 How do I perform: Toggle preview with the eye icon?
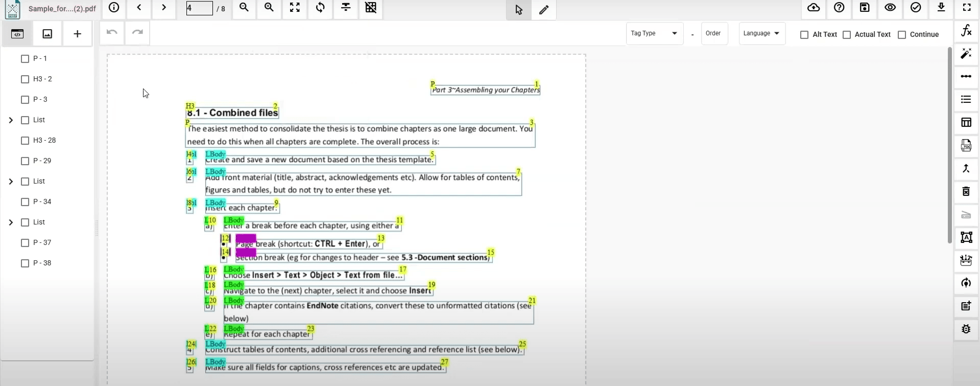point(890,8)
